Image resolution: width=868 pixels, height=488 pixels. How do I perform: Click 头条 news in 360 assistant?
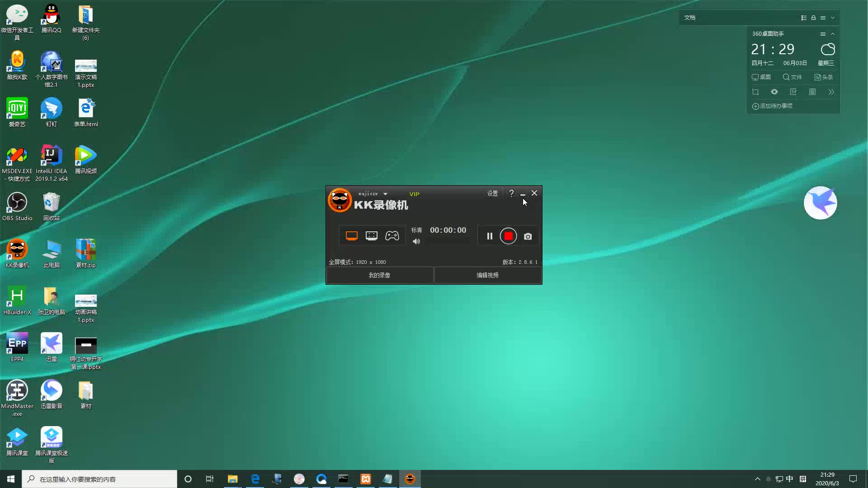pyautogui.click(x=824, y=77)
